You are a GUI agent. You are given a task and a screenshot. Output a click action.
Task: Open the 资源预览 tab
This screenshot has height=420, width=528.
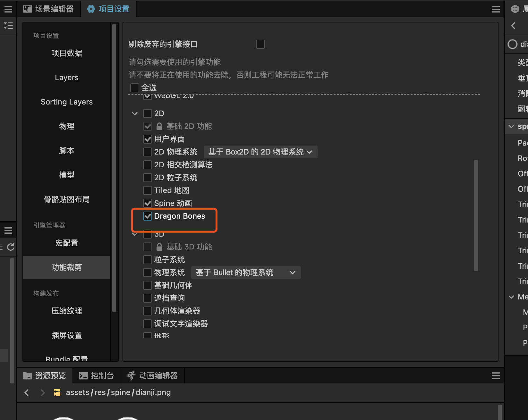click(x=45, y=376)
